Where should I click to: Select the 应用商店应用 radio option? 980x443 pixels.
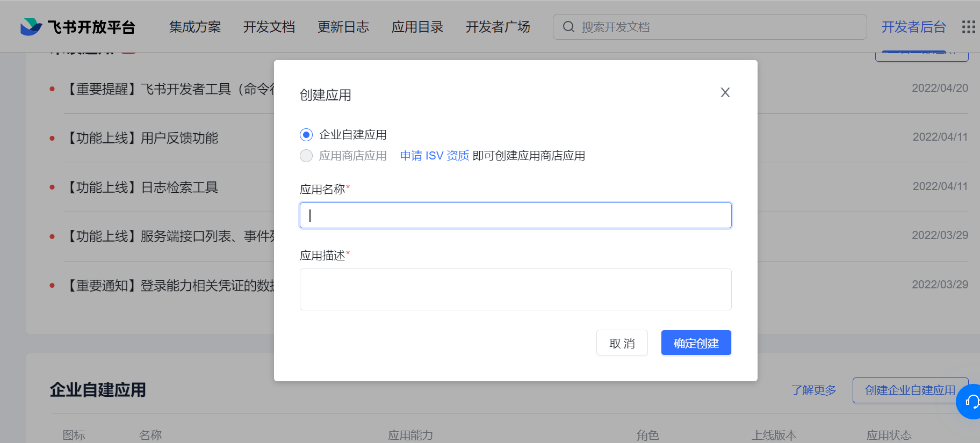click(306, 156)
